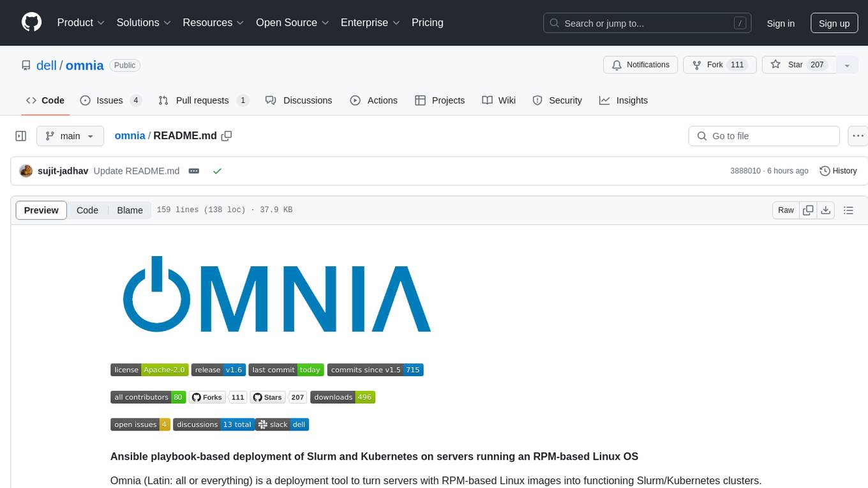Open the discussions 13 total badge
Image resolution: width=868 pixels, height=488 pixels.
(214, 425)
